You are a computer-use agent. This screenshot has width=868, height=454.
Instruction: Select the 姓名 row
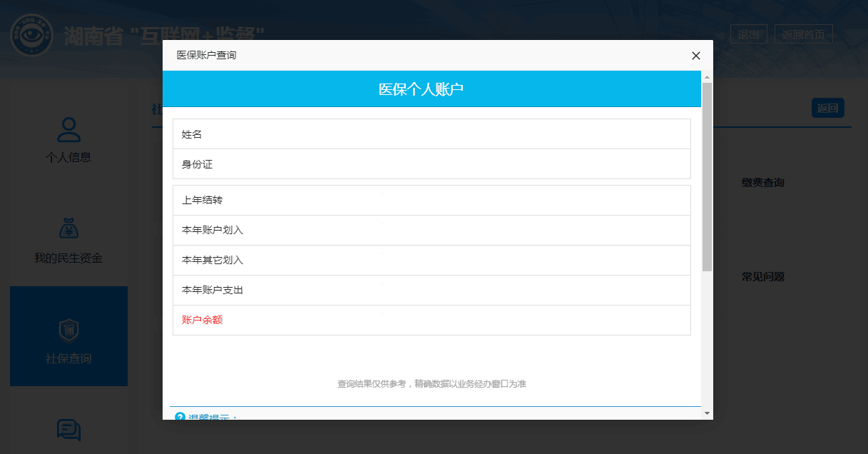coord(432,134)
